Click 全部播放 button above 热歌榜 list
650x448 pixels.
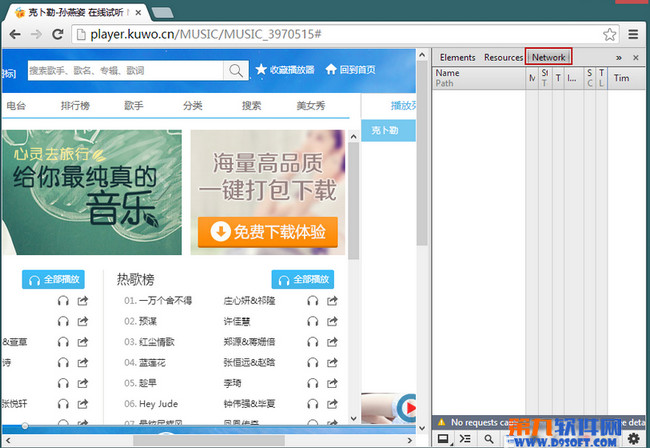click(x=302, y=280)
